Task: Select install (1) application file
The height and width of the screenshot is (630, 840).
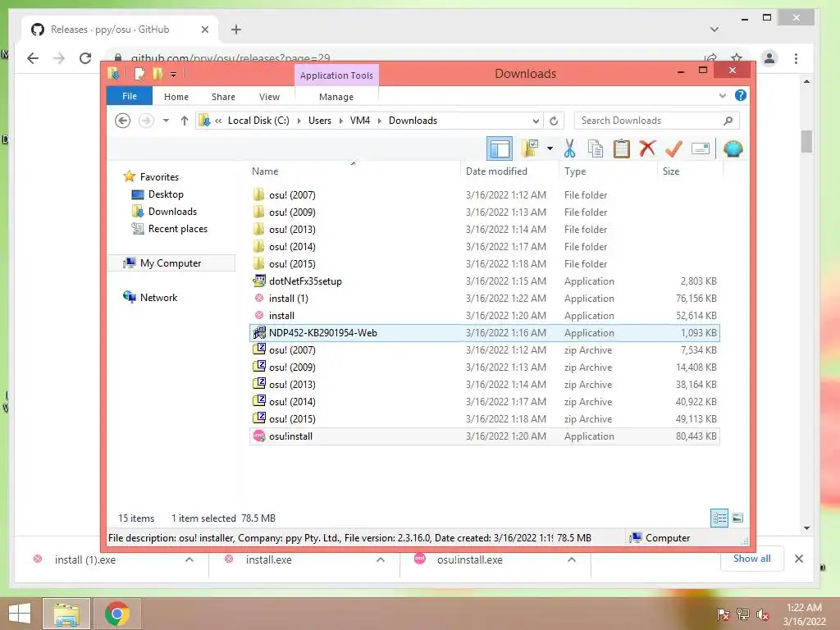Action: click(484, 298)
